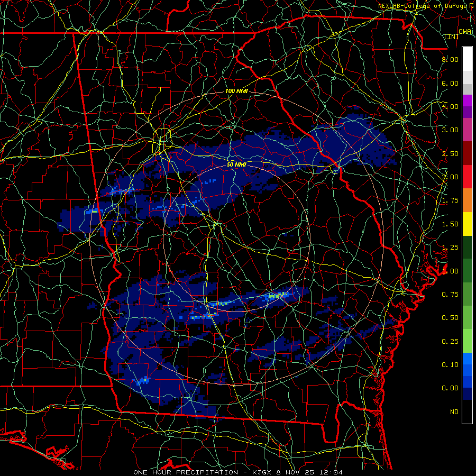
Task: Click the 0.10 legend value
Action: [450, 365]
